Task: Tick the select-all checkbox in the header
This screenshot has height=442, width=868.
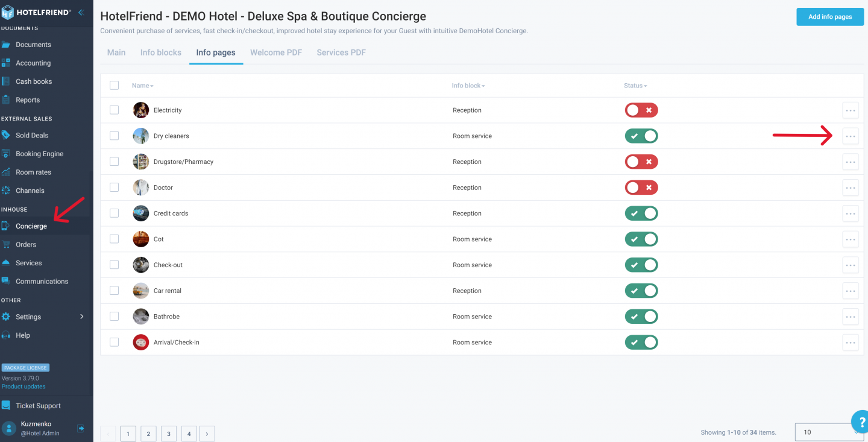Action: click(114, 85)
